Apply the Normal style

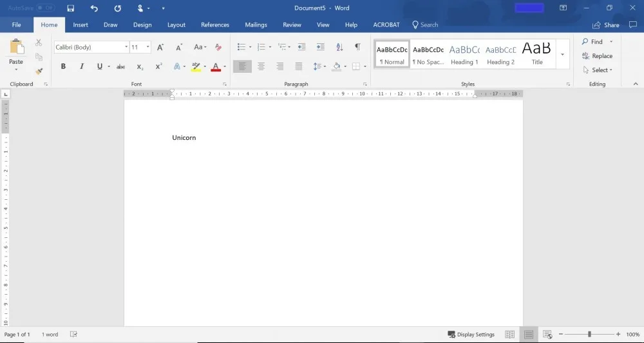tap(392, 54)
